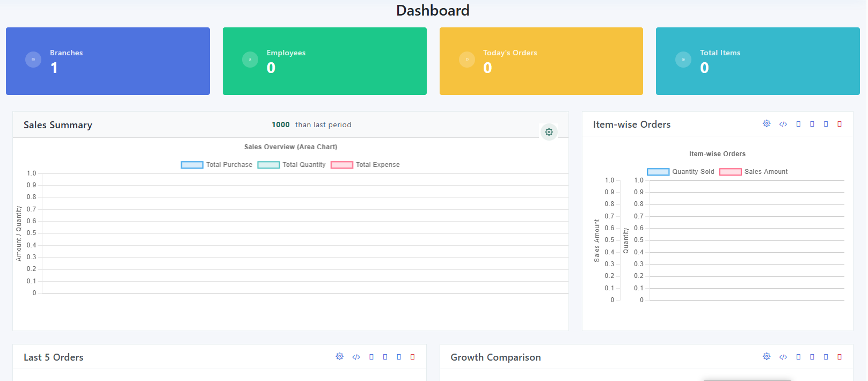Viewport: 868px width, 381px height.
Task: Click the Dashboard page heading
Action: (x=433, y=10)
